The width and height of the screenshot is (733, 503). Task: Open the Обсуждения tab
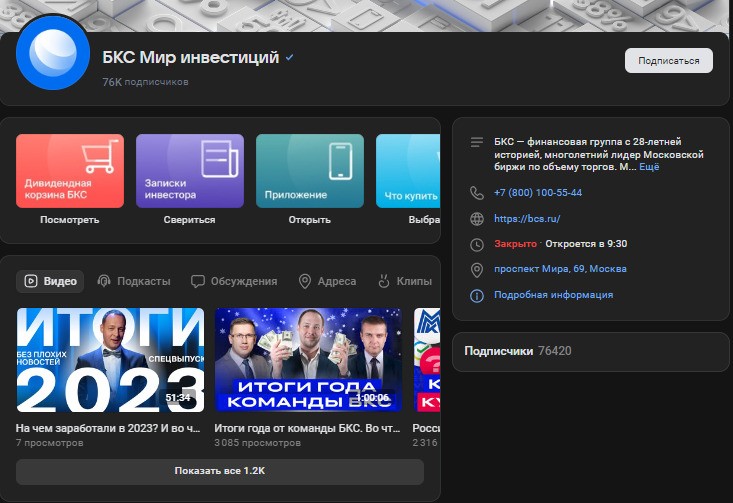(234, 281)
